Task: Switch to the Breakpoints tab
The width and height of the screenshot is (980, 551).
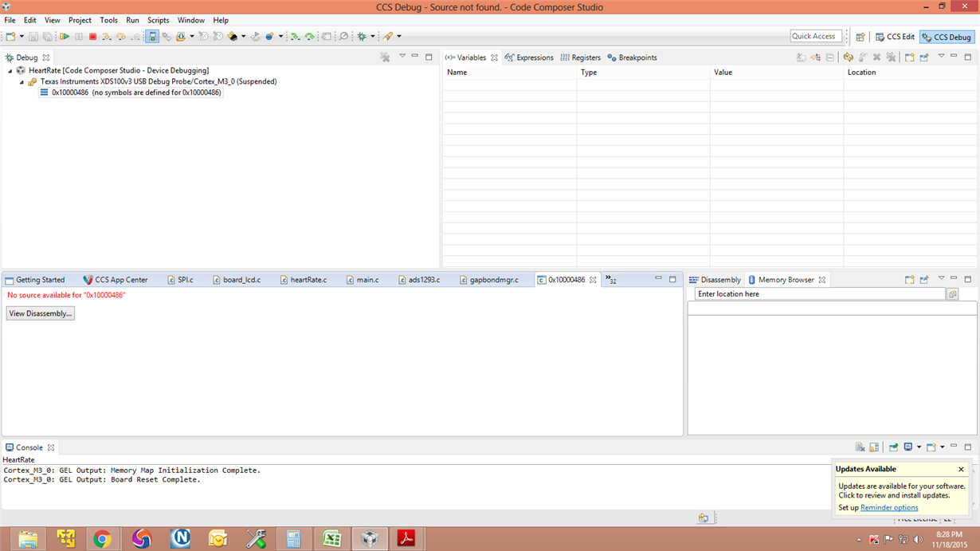Action: [632, 57]
